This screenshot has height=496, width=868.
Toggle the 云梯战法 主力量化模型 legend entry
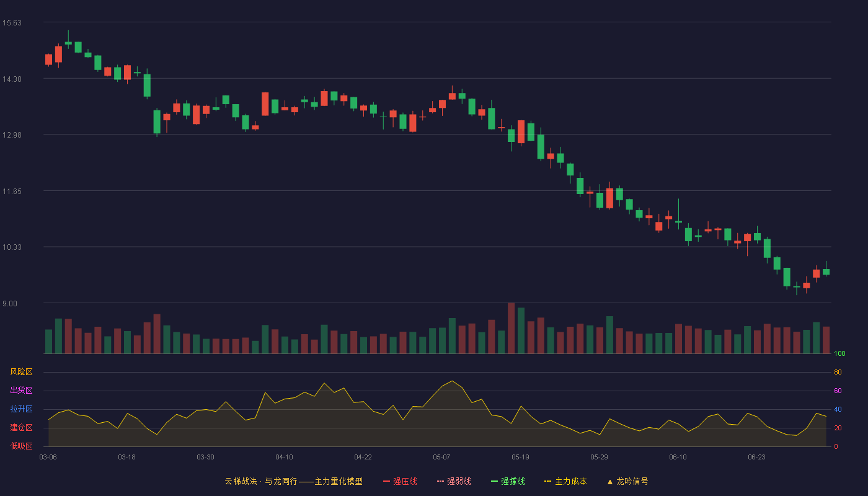click(293, 481)
